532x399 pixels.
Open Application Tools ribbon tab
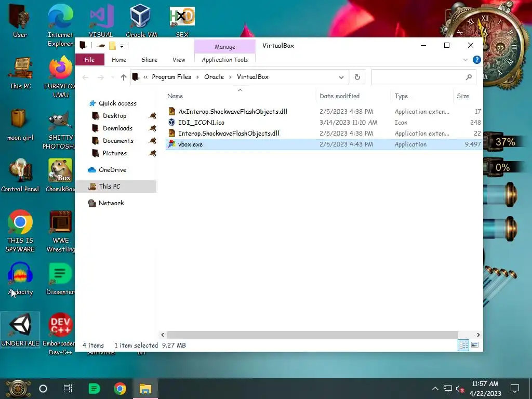(224, 60)
